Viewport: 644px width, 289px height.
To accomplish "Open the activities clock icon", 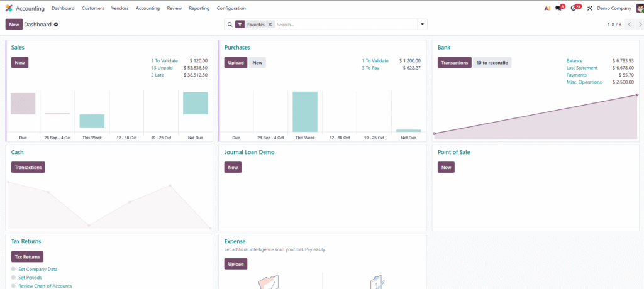I will tap(574, 8).
